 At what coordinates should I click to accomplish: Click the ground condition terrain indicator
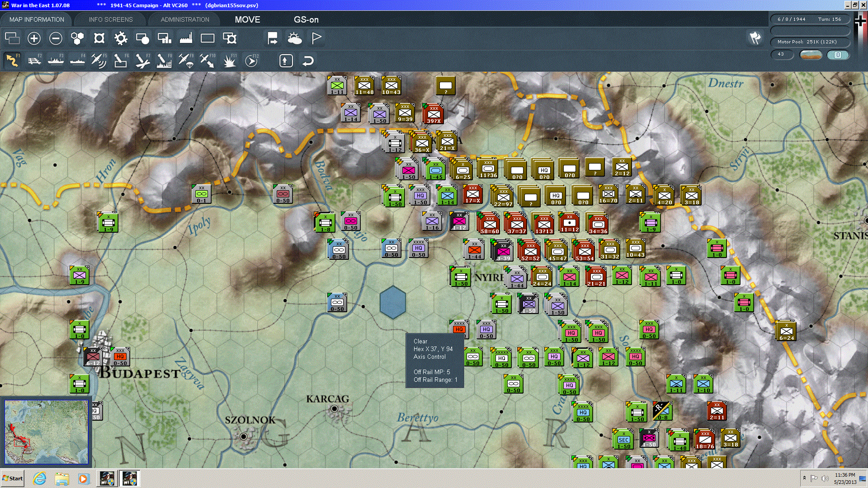pos(811,55)
